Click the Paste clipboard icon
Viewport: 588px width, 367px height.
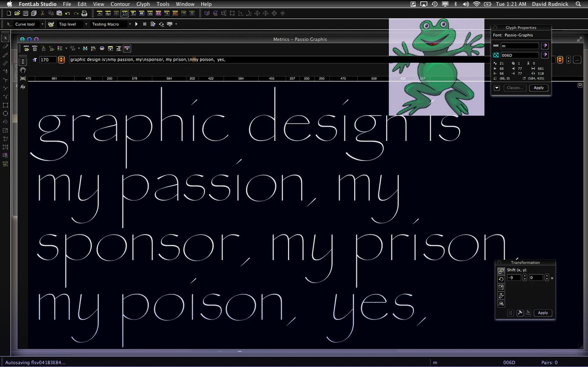59,13
